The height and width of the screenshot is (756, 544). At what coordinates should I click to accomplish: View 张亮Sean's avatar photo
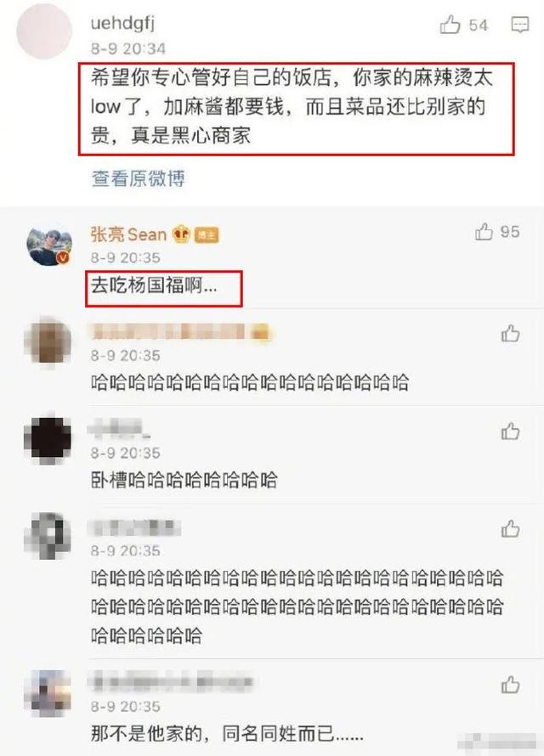[x=49, y=245]
